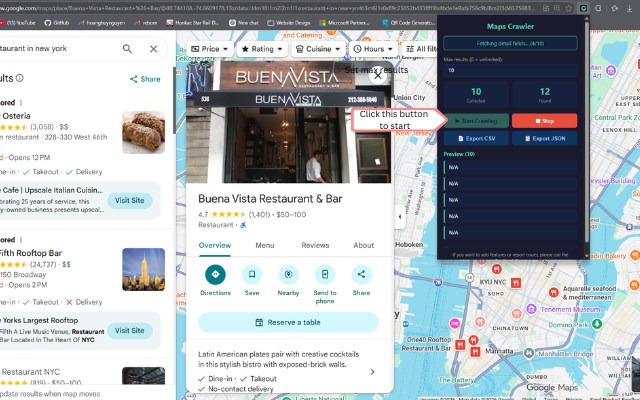This screenshot has width=640, height=400.
Task: Open the YouTube bookmark
Action: coord(18,23)
